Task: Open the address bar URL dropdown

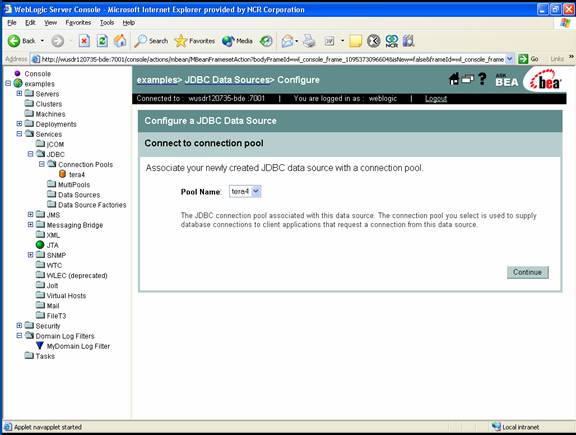Action: click(x=510, y=59)
